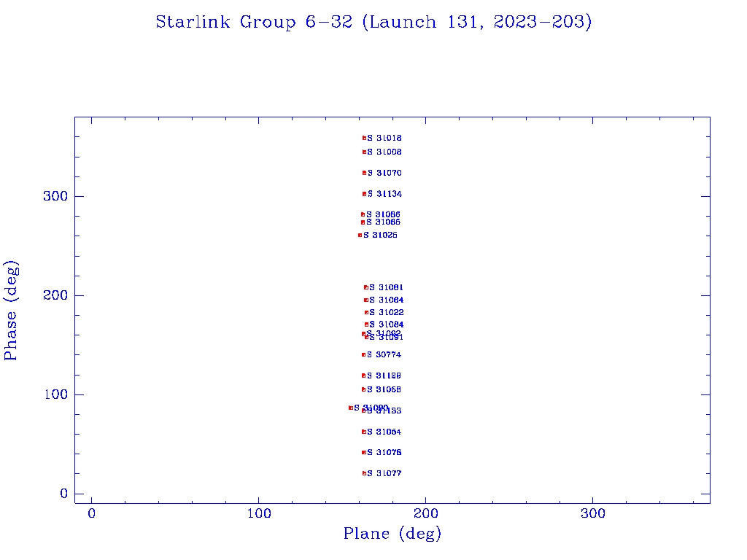Viewport: 747px width, 560px height.
Task: Click the red data marker beside S 31081
Action: [x=366, y=287]
